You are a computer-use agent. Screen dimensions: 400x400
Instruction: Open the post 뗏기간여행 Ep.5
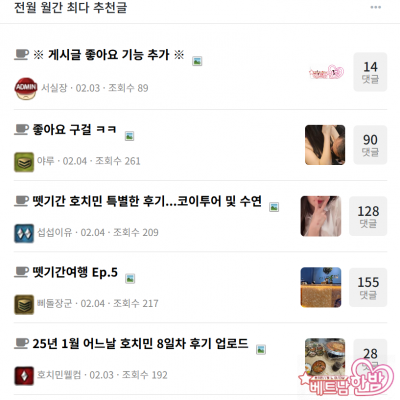[75, 272]
